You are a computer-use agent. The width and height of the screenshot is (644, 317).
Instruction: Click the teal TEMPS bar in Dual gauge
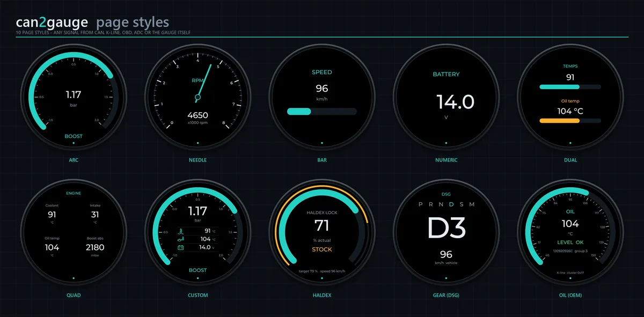(x=559, y=86)
